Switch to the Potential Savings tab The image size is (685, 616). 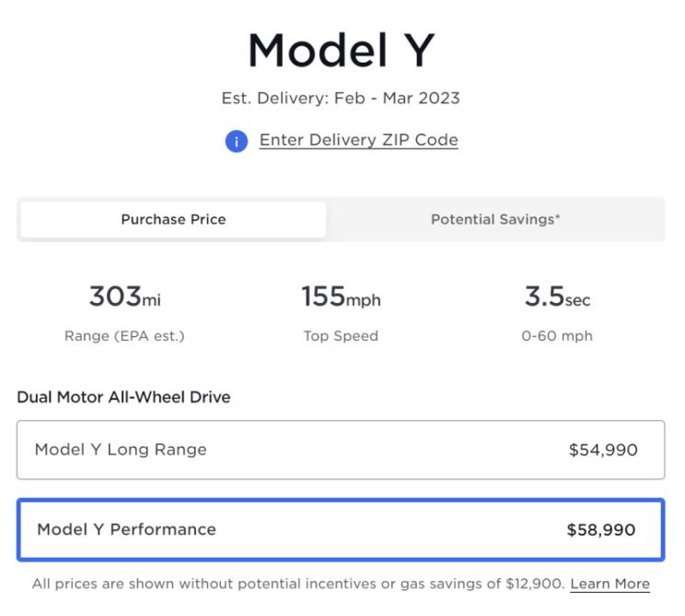495,220
